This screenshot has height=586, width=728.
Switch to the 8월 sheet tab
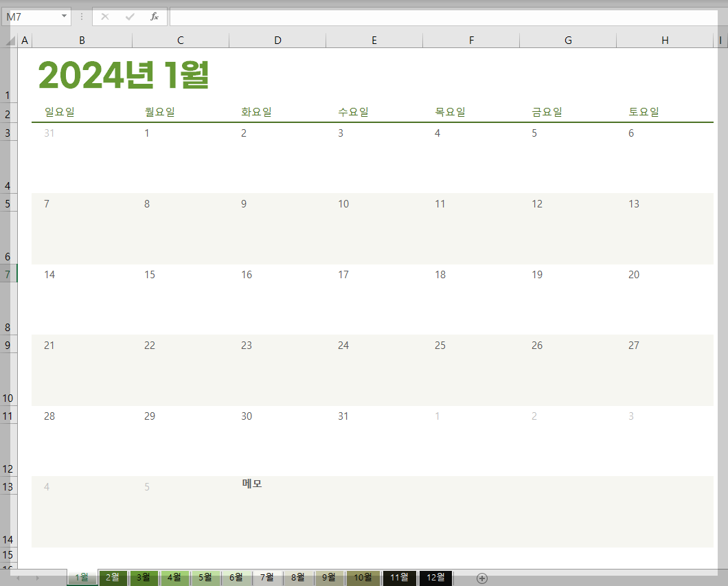point(298,577)
